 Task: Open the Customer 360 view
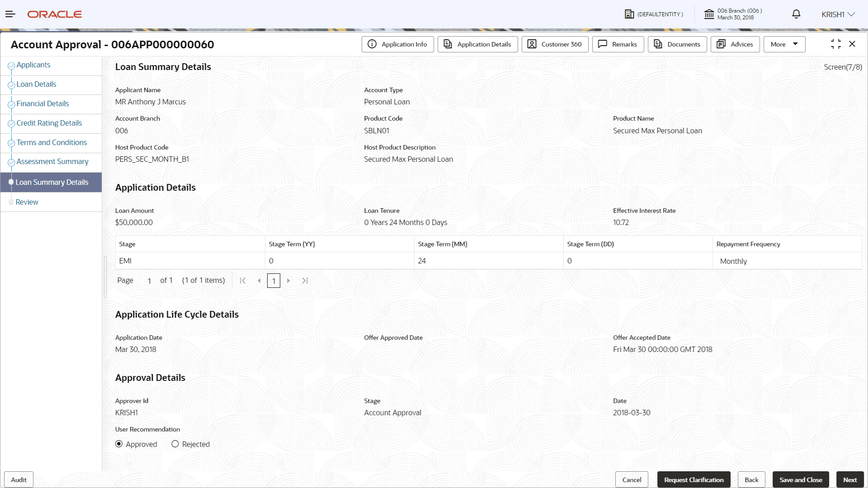[x=555, y=44]
